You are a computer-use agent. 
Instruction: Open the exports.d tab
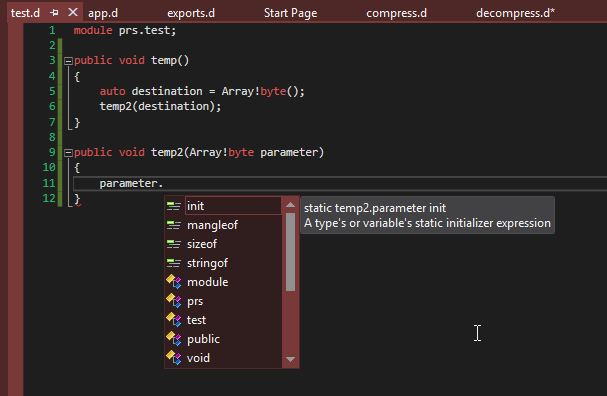[191, 13]
